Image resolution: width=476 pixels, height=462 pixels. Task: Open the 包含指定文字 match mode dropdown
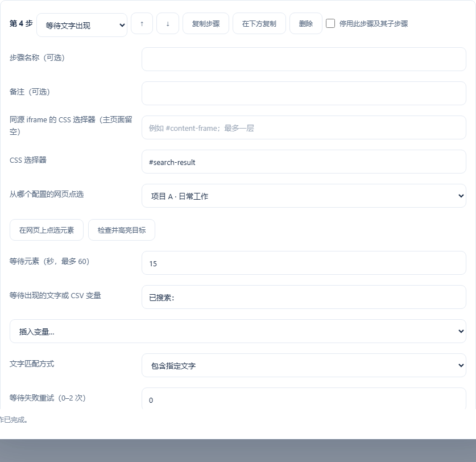click(304, 365)
